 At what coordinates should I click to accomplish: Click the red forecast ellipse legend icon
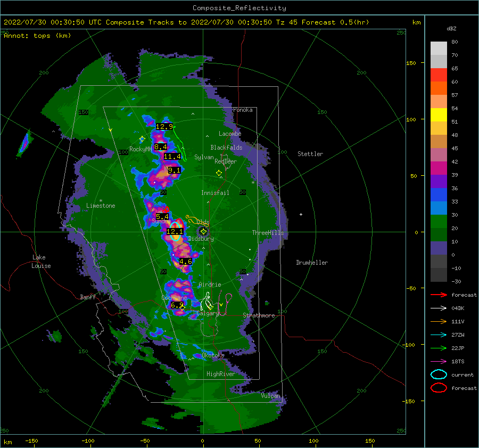click(439, 388)
